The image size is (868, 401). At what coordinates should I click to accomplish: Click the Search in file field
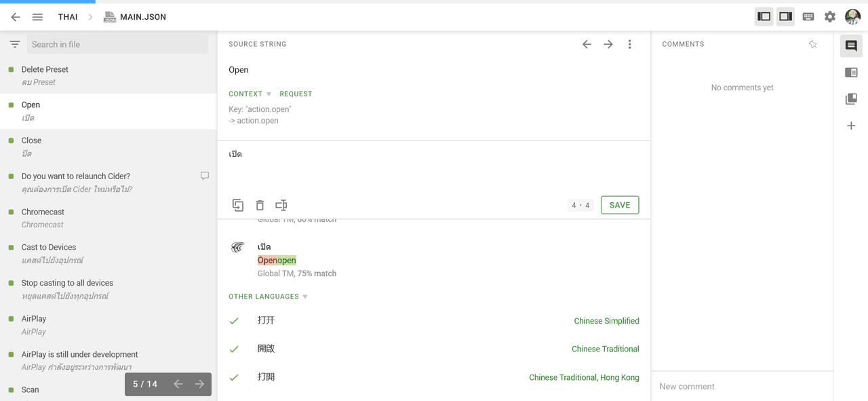pyautogui.click(x=117, y=45)
